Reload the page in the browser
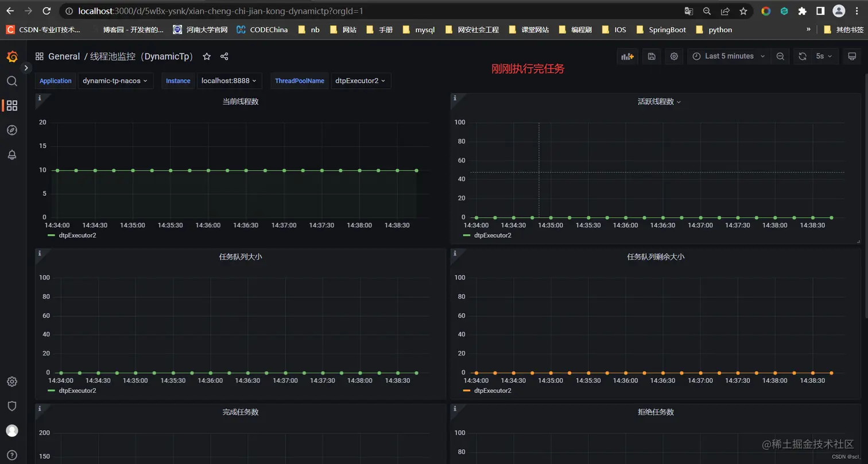 [x=46, y=11]
